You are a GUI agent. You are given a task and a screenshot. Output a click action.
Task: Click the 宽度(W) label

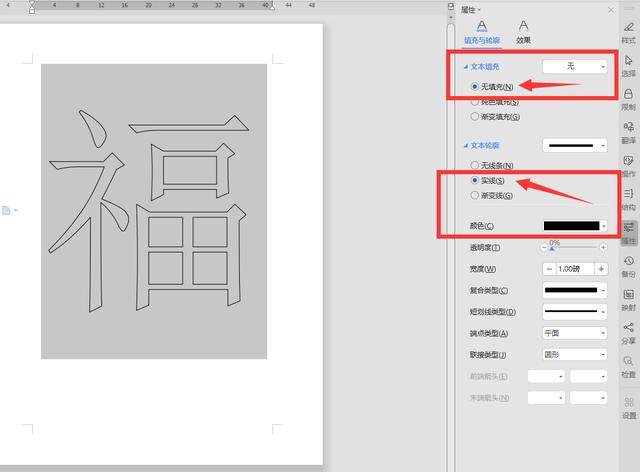tap(483, 269)
